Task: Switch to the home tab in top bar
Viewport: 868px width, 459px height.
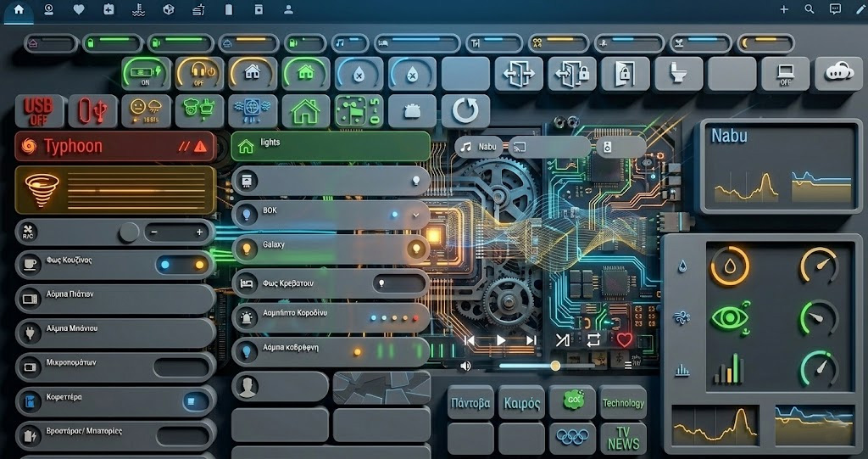Action: coord(19,9)
